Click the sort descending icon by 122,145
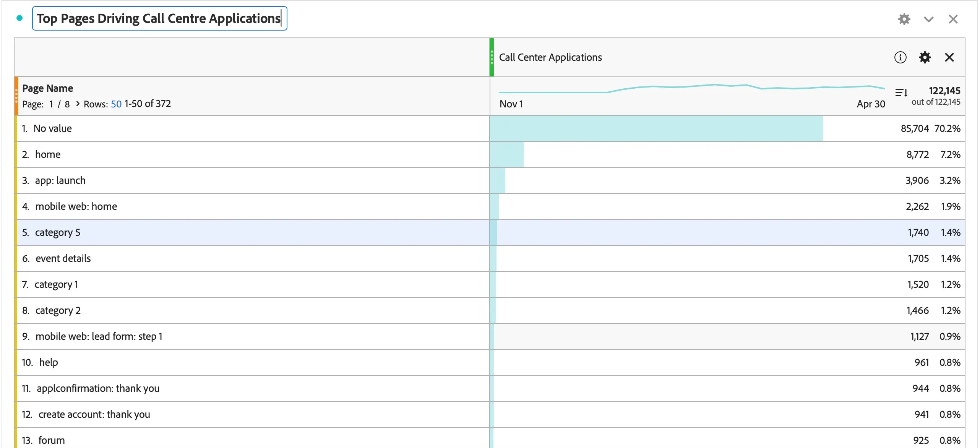Image resolution: width=980 pixels, height=448 pixels. [901, 93]
